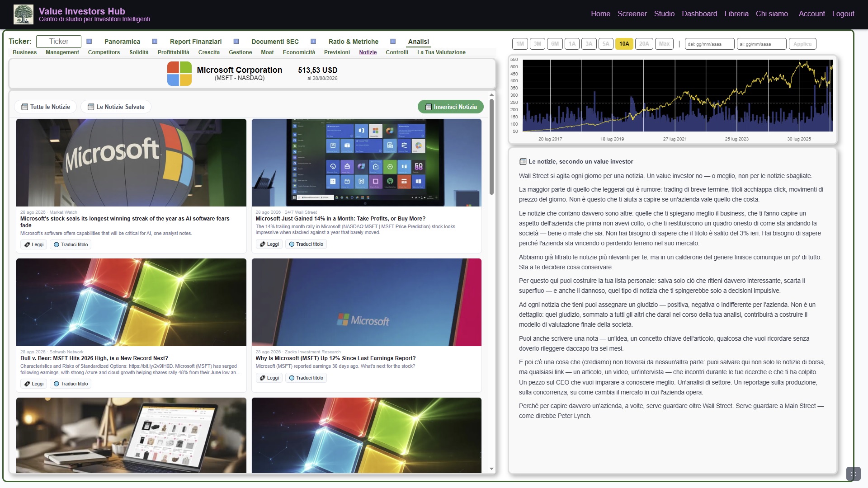Viewport: 868px width, 488px height.
Task: Open the Profittabilità sub-tab
Action: pyautogui.click(x=174, y=52)
